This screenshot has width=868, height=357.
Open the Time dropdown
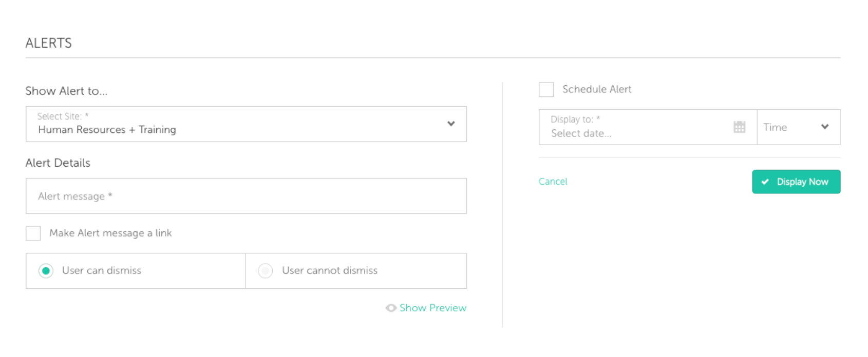click(799, 127)
